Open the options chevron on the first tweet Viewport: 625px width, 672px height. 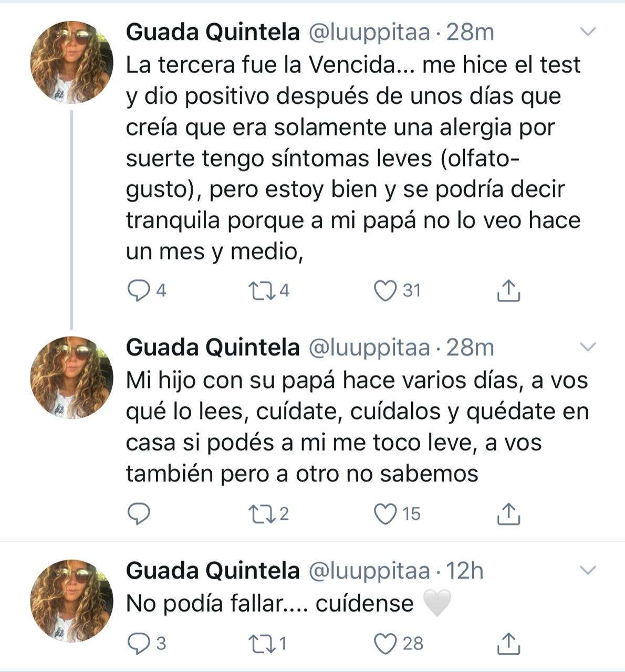click(588, 32)
